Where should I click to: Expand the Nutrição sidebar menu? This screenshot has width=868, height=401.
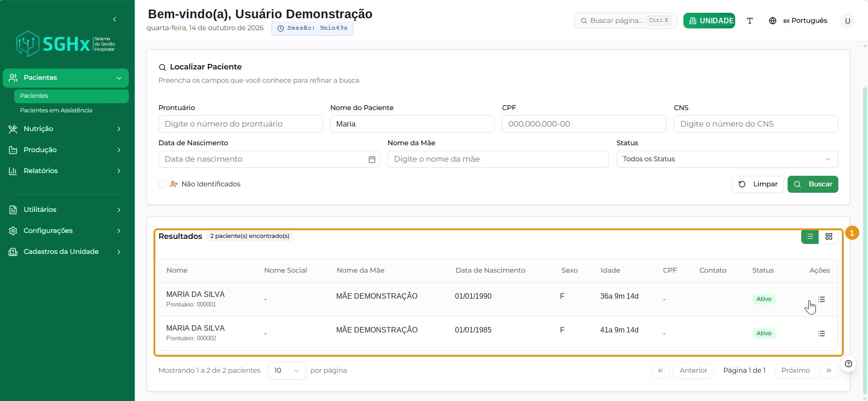tap(66, 129)
